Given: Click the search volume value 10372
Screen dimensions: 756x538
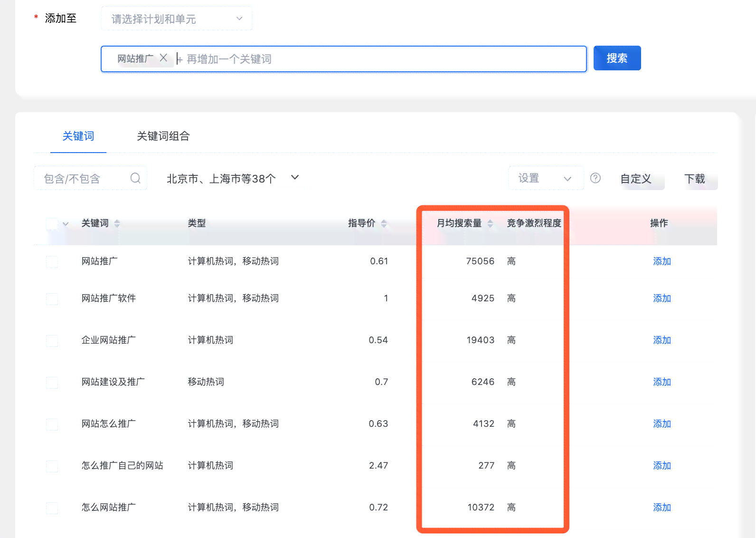Looking at the screenshot, I should 481,508.
